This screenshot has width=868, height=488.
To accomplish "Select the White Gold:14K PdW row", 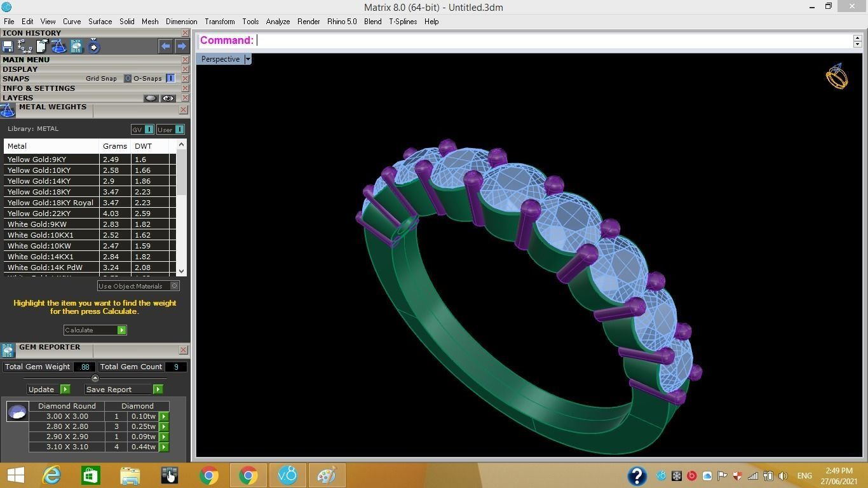I will 90,268.
